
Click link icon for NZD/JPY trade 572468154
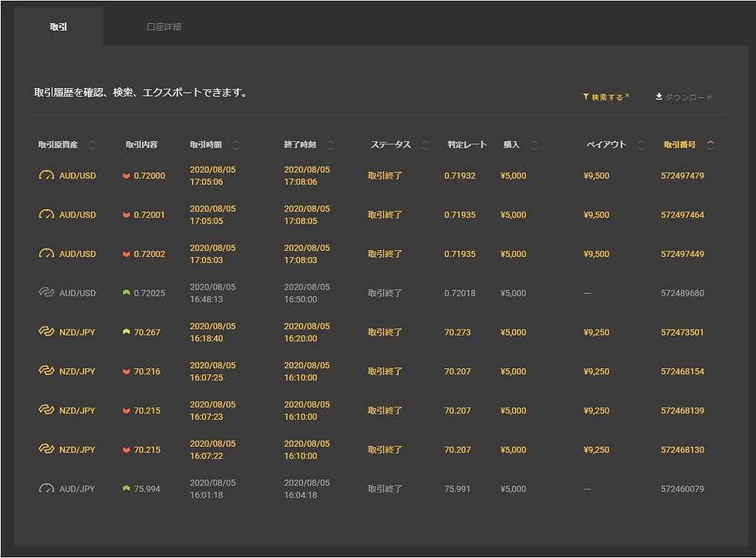46,370
